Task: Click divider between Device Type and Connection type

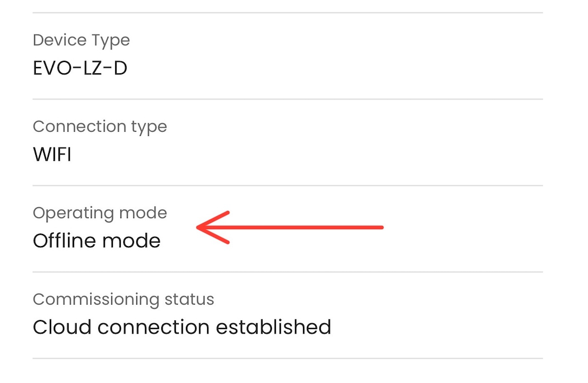Action: [287, 99]
